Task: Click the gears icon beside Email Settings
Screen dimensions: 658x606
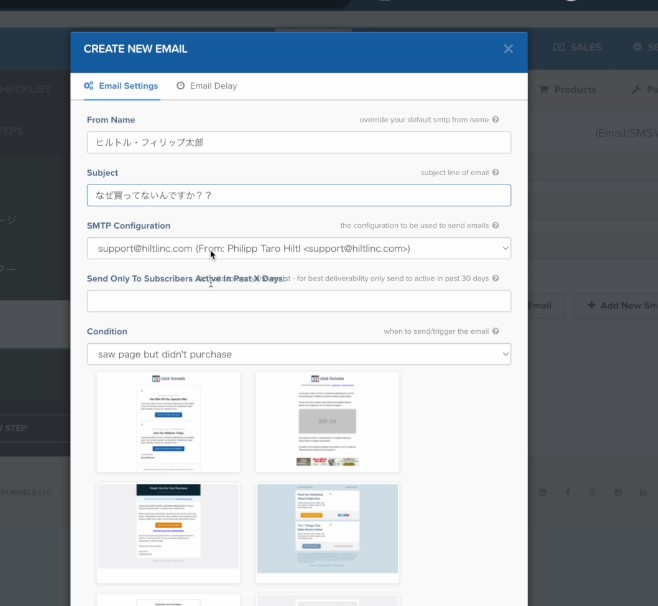Action: 89,86
